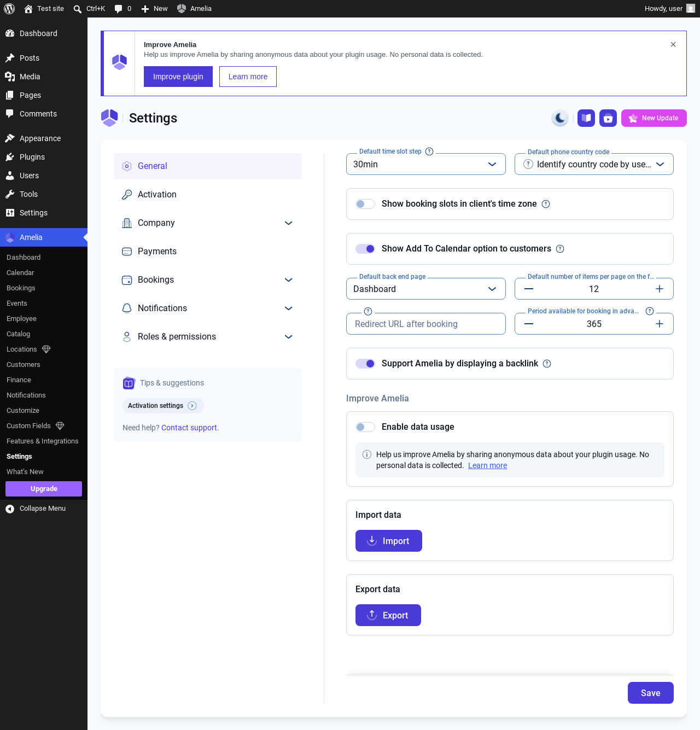700x730 pixels.
Task: Open Amelia Finance submenu
Action: pos(19,380)
